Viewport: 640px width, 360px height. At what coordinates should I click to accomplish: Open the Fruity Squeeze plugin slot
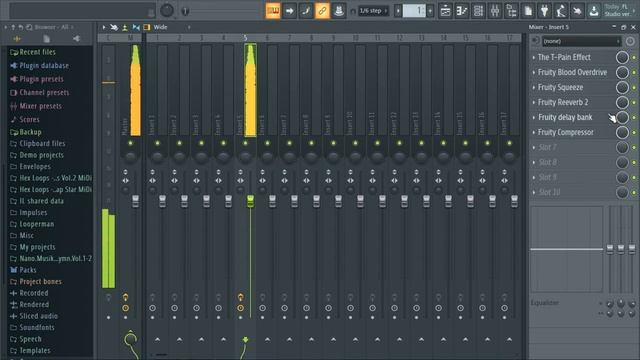click(560, 87)
